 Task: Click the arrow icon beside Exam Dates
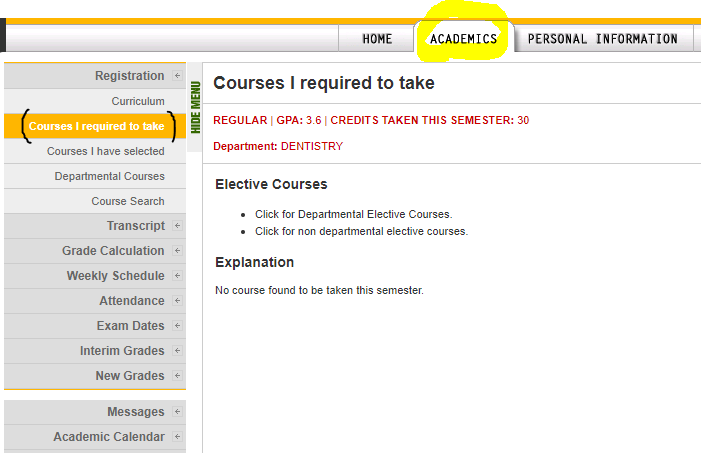coord(177,326)
